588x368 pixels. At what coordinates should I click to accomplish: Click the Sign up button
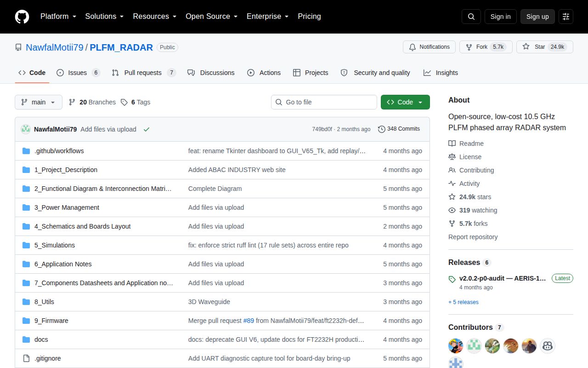pyautogui.click(x=537, y=17)
